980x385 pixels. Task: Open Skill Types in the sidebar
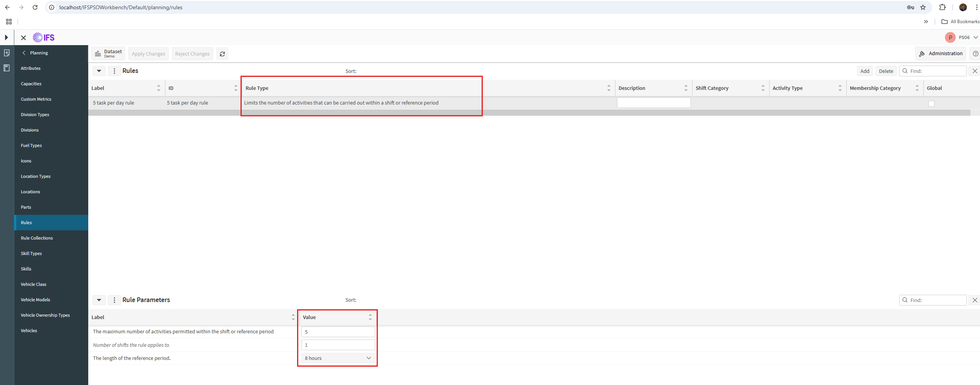pos(51,253)
